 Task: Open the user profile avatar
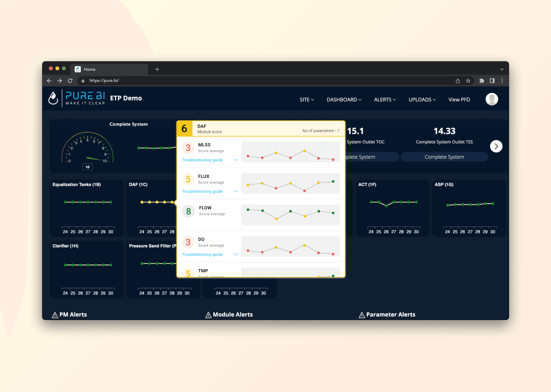click(x=492, y=99)
